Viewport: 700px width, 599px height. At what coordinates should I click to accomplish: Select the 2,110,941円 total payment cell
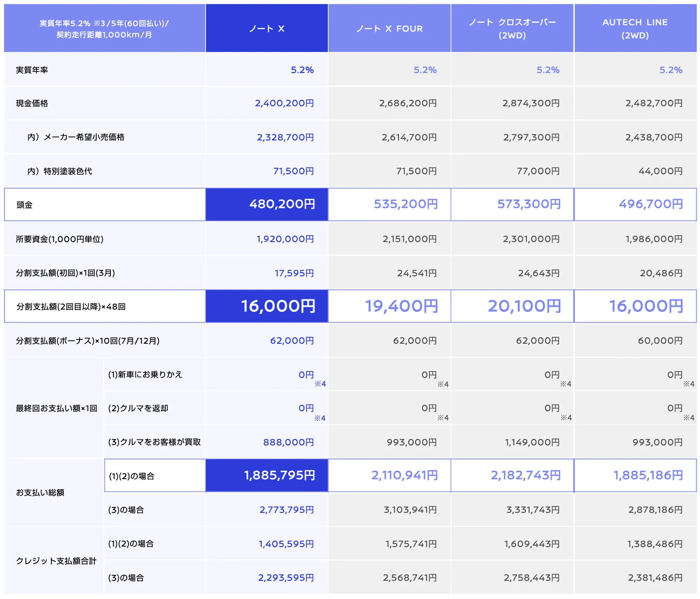(389, 475)
